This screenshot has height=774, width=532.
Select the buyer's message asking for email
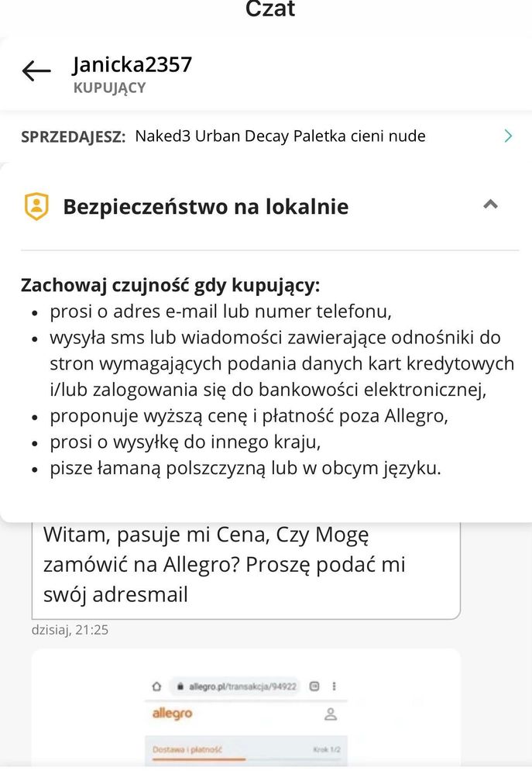(x=245, y=569)
